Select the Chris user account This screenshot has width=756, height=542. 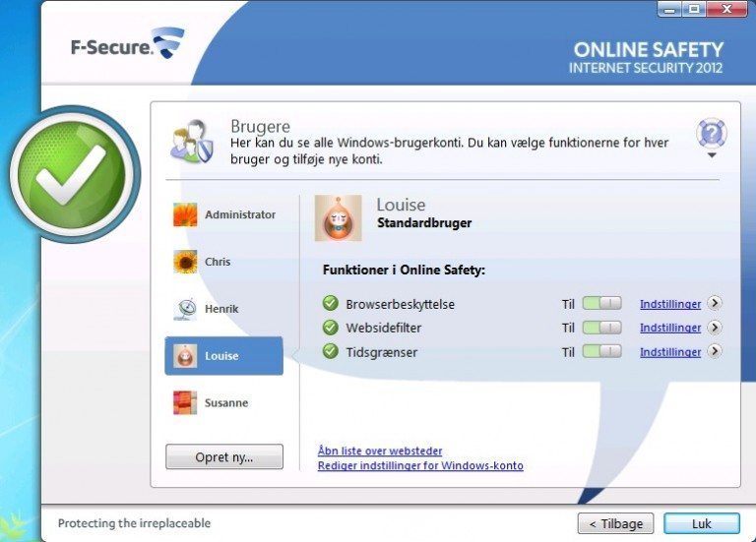[x=224, y=262]
